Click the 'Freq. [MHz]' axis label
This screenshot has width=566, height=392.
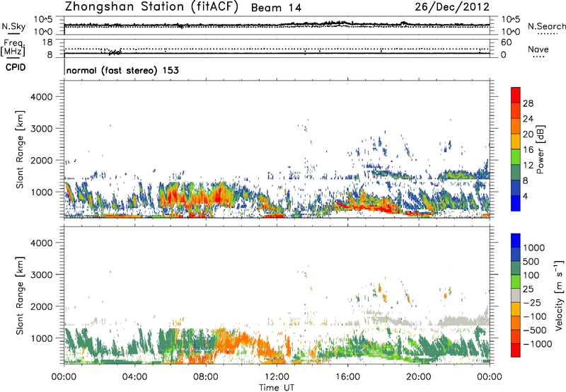point(13,48)
